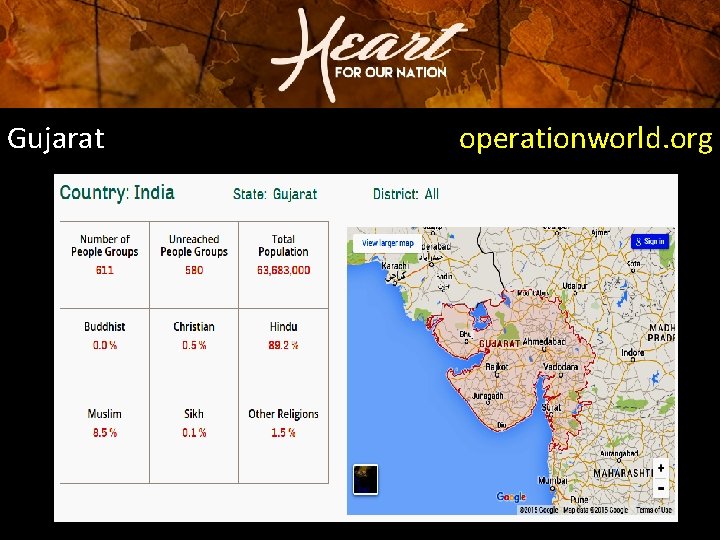Image resolution: width=720 pixels, height=540 pixels.
Task: Click the Gujarat slide title
Action: tap(56, 139)
